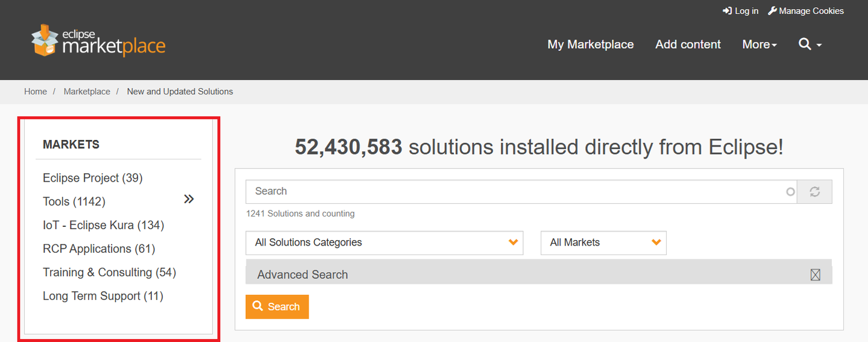The width and height of the screenshot is (868, 342).
Task: Open the Eclipse Project market
Action: [x=92, y=178]
